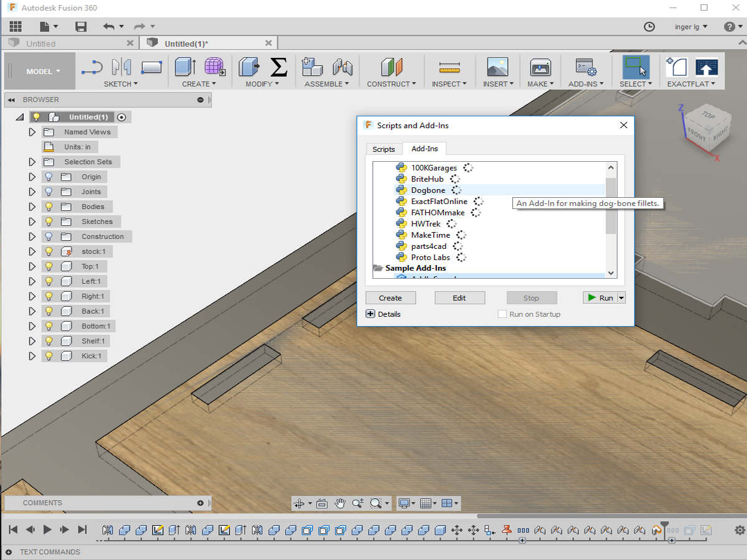Toggle visibility of Shelf:1 component
The width and height of the screenshot is (747, 560).
49,341
